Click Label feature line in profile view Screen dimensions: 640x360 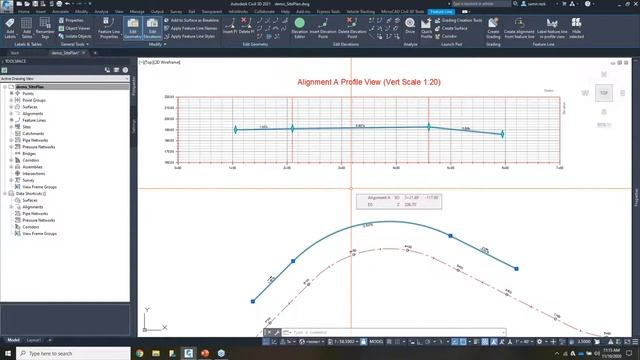[552, 28]
